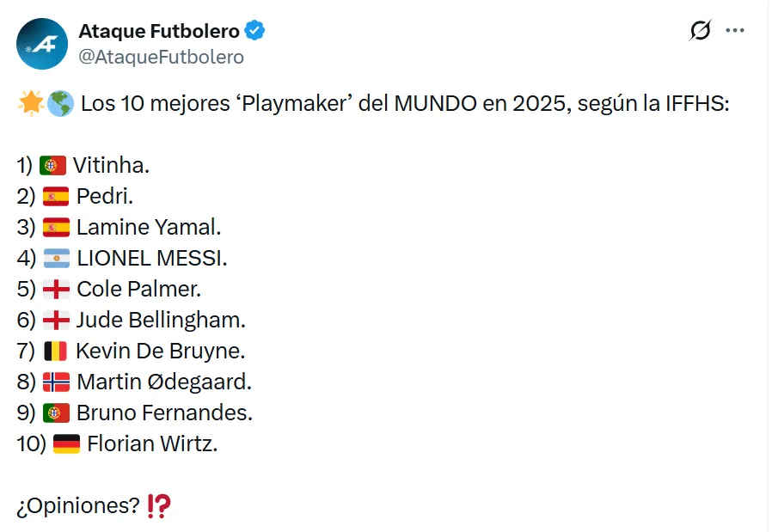Click the Argentina flag beside LIONEL MESSI
The height and width of the screenshot is (532, 772).
[x=56, y=259]
